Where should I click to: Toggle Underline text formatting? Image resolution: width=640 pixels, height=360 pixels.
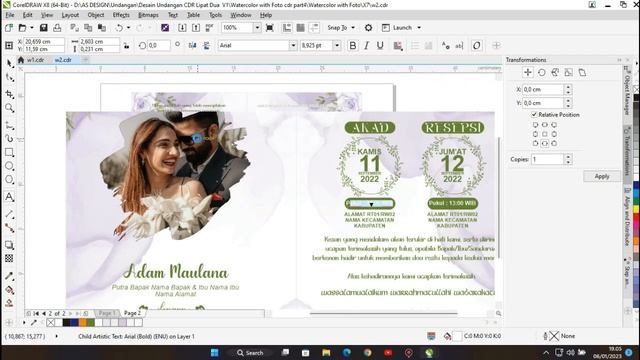(x=380, y=46)
